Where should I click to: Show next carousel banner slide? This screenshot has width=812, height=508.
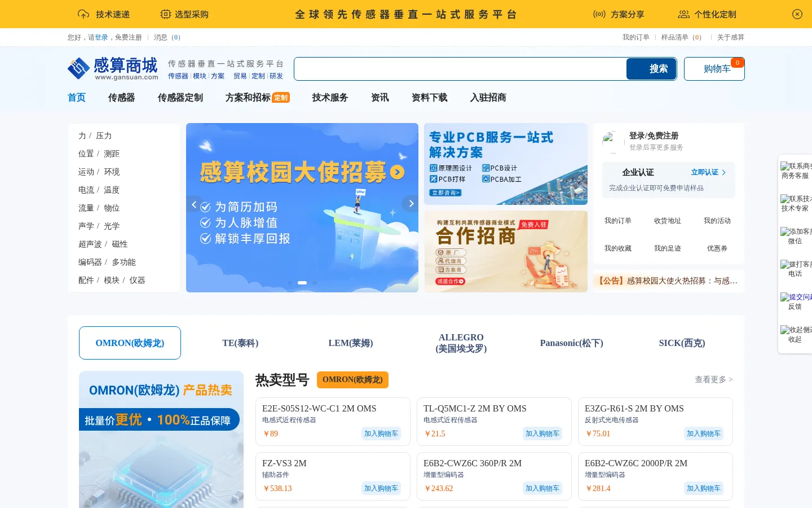click(x=411, y=204)
